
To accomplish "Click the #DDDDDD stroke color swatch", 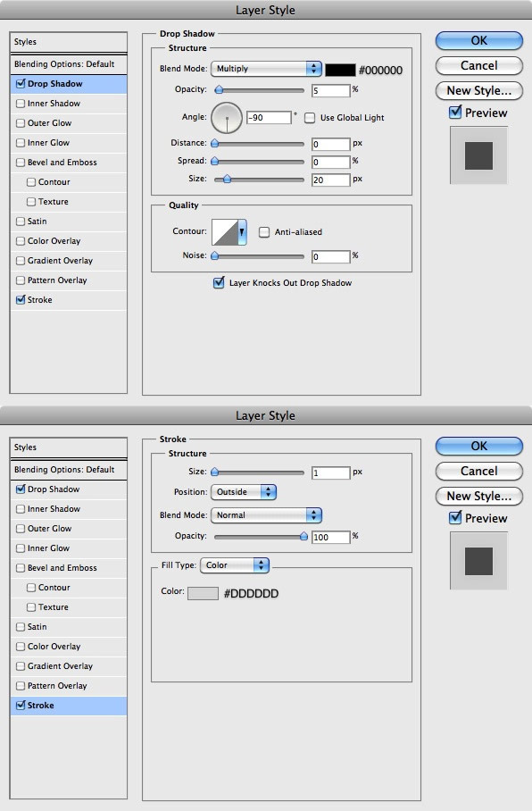I will click(203, 593).
